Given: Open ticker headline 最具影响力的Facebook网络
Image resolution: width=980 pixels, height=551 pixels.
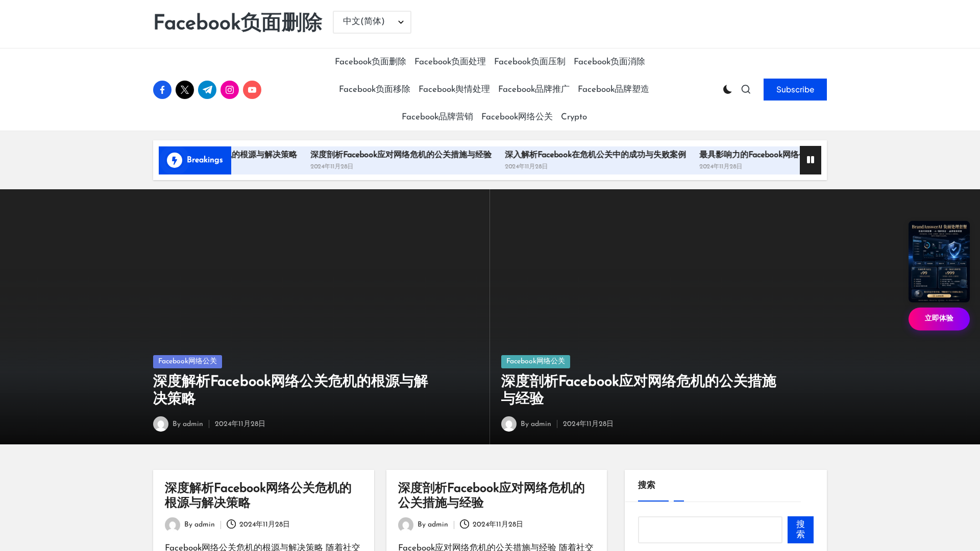Looking at the screenshot, I should pyautogui.click(x=749, y=155).
